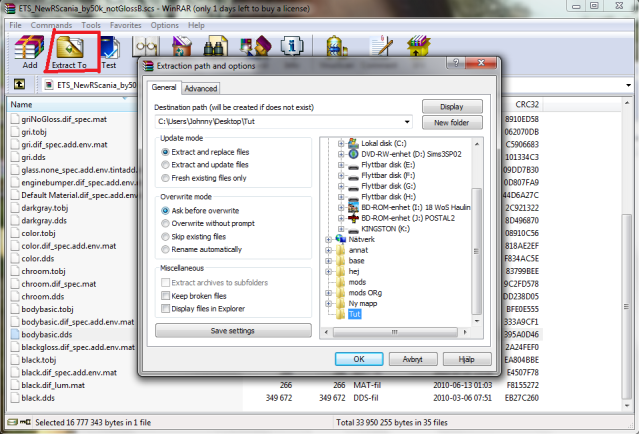The width and height of the screenshot is (639, 434).
Task: Open the File menu
Action: click(x=15, y=25)
